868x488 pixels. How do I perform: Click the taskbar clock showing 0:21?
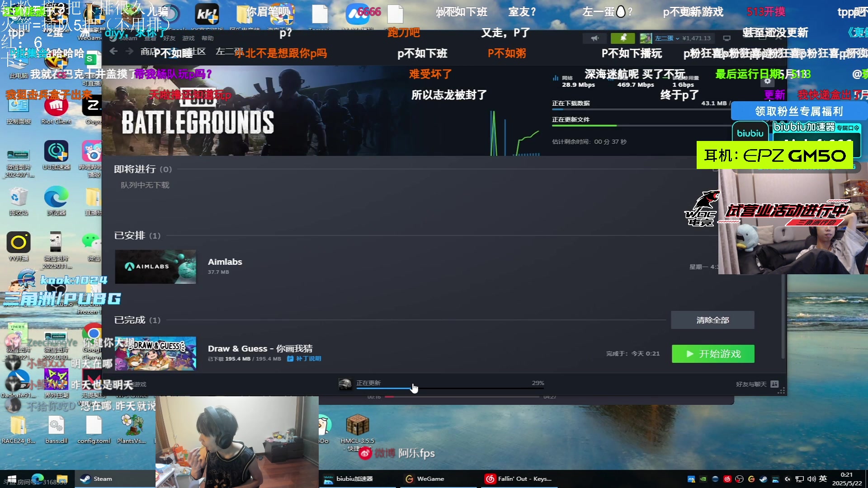pos(847,479)
